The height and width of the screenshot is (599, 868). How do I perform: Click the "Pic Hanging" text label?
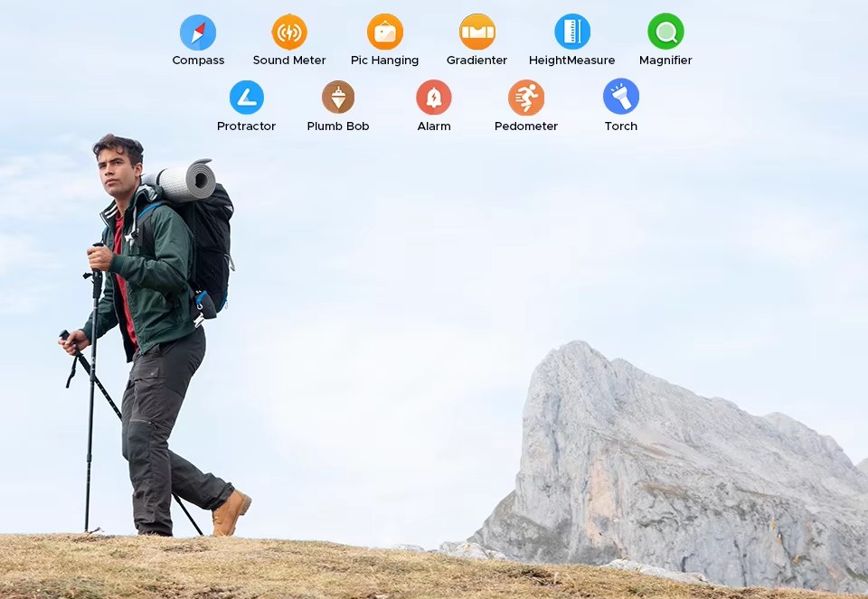click(x=385, y=61)
